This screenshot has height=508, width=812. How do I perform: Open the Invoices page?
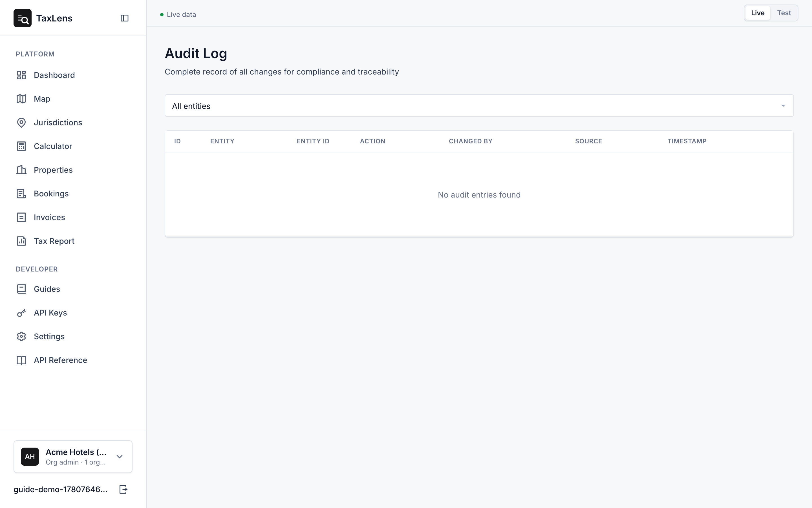[73, 217]
